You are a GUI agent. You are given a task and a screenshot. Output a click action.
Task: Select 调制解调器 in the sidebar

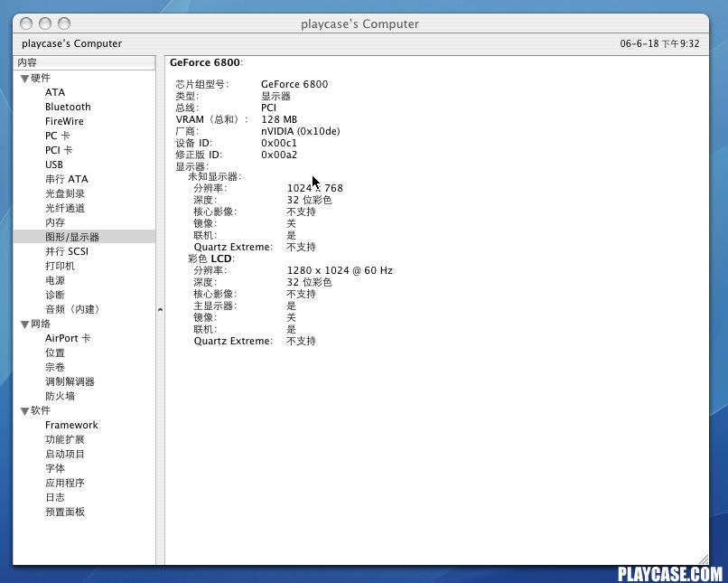pos(70,381)
